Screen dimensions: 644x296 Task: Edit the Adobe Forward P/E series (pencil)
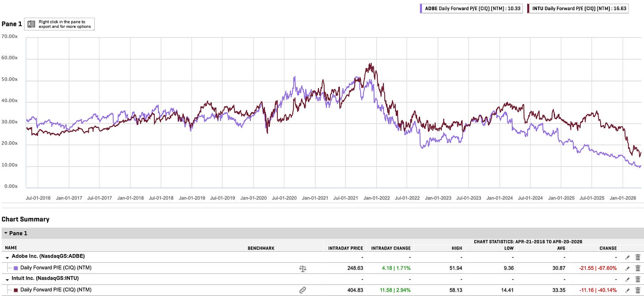(627, 268)
